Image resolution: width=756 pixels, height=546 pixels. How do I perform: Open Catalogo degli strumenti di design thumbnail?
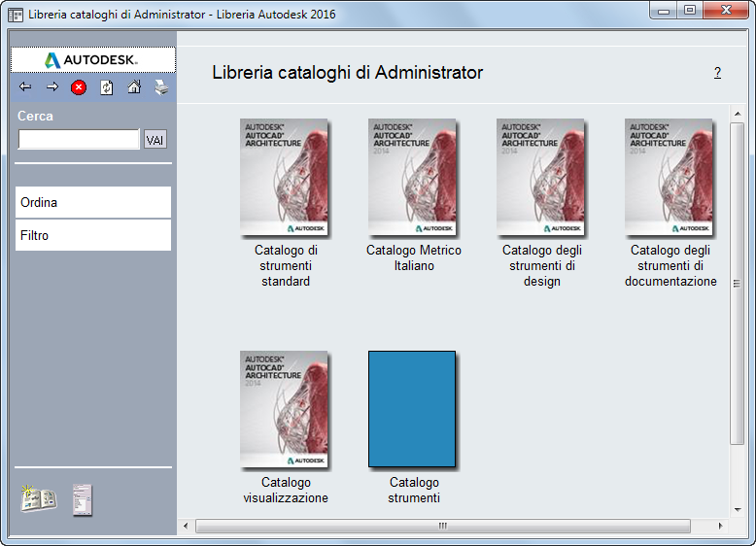[x=541, y=178]
